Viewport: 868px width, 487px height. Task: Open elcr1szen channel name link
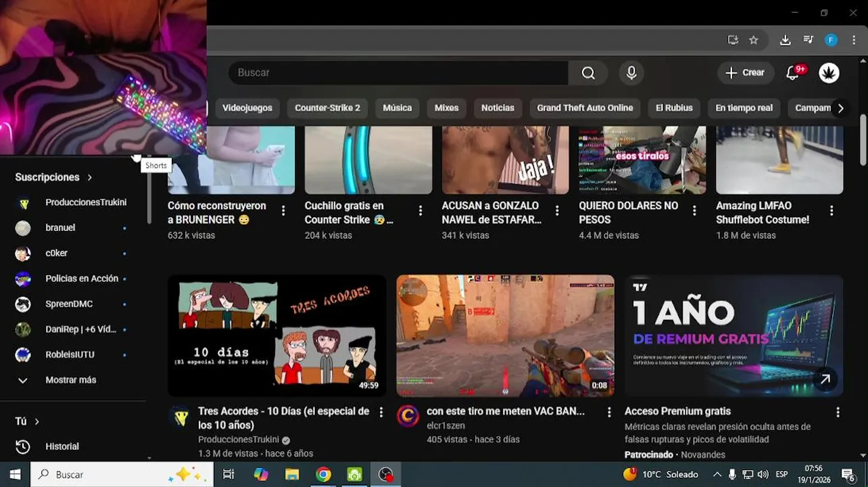(x=445, y=425)
